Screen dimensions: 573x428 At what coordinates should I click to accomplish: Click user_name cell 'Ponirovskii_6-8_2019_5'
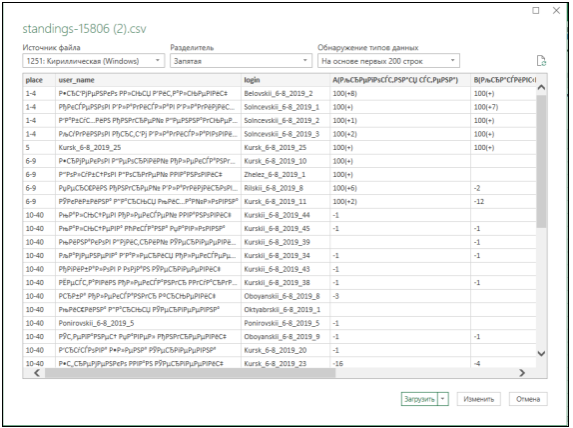(148, 323)
